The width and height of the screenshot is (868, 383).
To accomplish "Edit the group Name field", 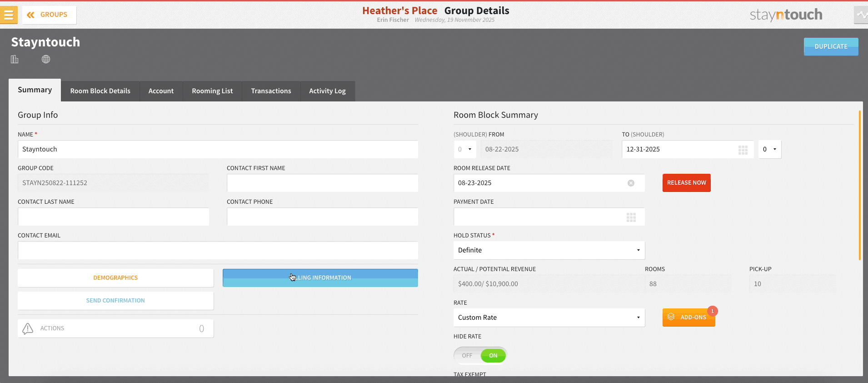I will click(218, 149).
